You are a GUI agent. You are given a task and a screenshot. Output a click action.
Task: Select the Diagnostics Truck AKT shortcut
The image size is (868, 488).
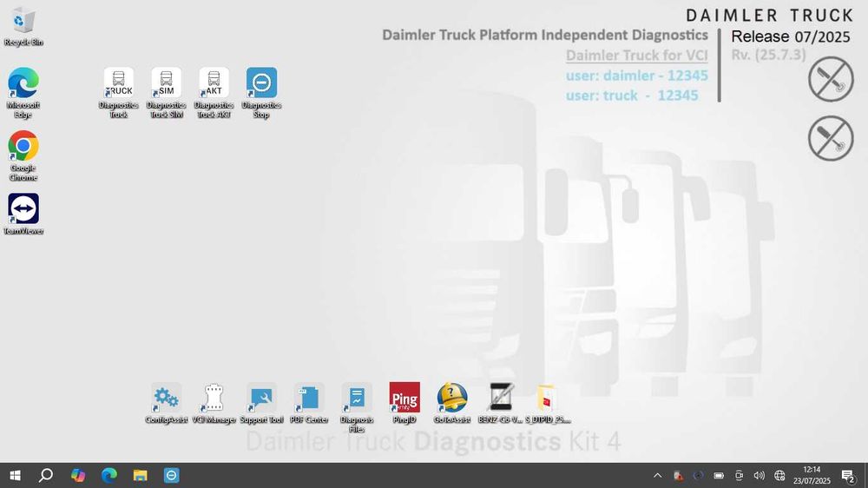(214, 93)
